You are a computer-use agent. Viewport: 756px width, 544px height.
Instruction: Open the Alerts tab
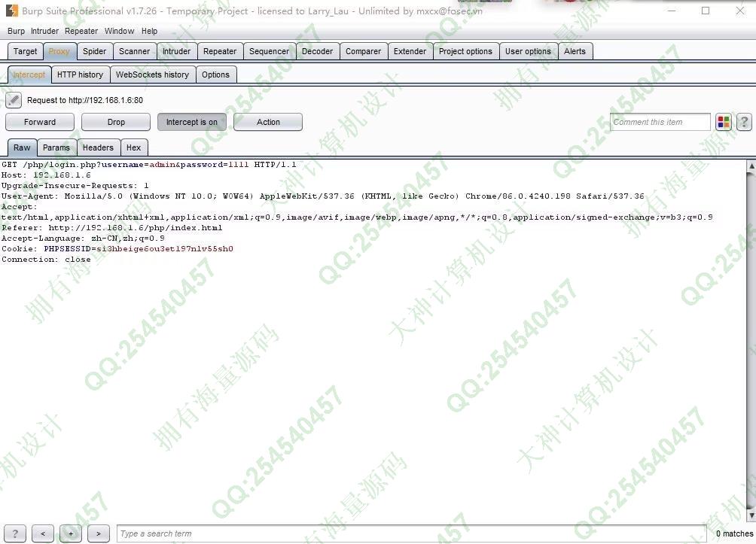pyautogui.click(x=575, y=51)
